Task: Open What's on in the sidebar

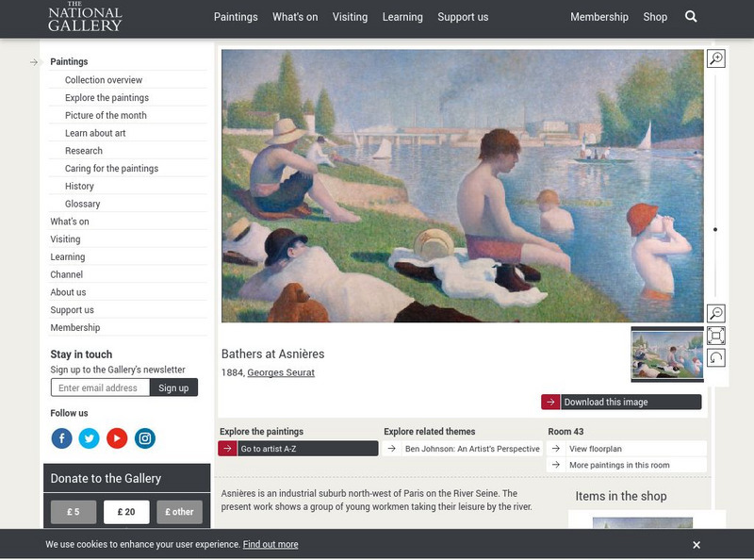Action: tap(70, 222)
